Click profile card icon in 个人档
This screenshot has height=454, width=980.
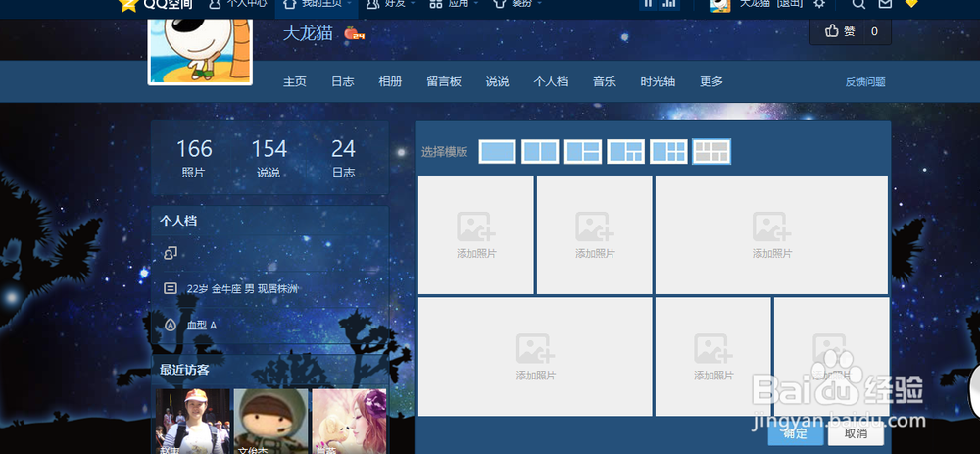point(171,253)
